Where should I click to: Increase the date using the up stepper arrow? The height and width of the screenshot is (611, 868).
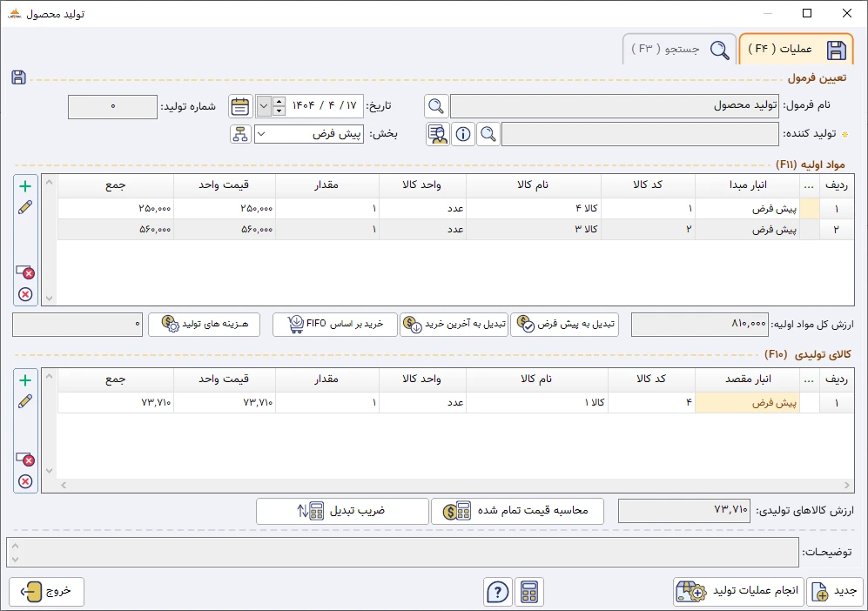pyautogui.click(x=279, y=101)
